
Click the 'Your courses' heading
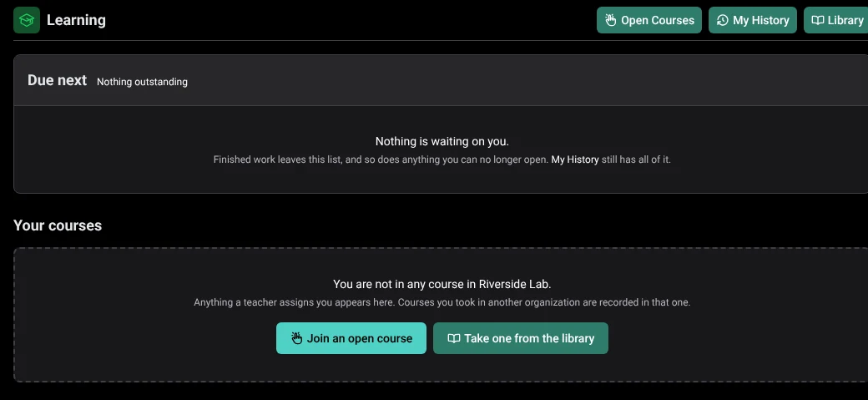point(58,225)
